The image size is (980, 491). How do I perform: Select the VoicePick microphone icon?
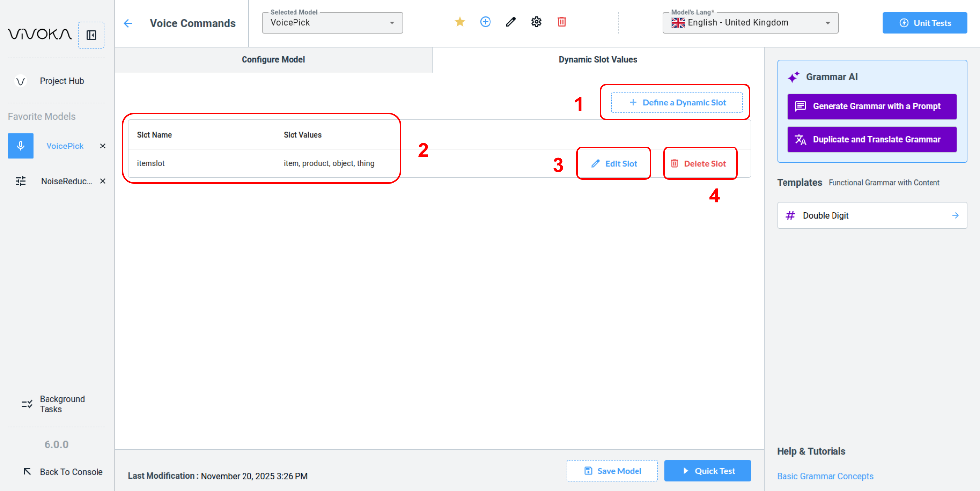click(x=21, y=146)
